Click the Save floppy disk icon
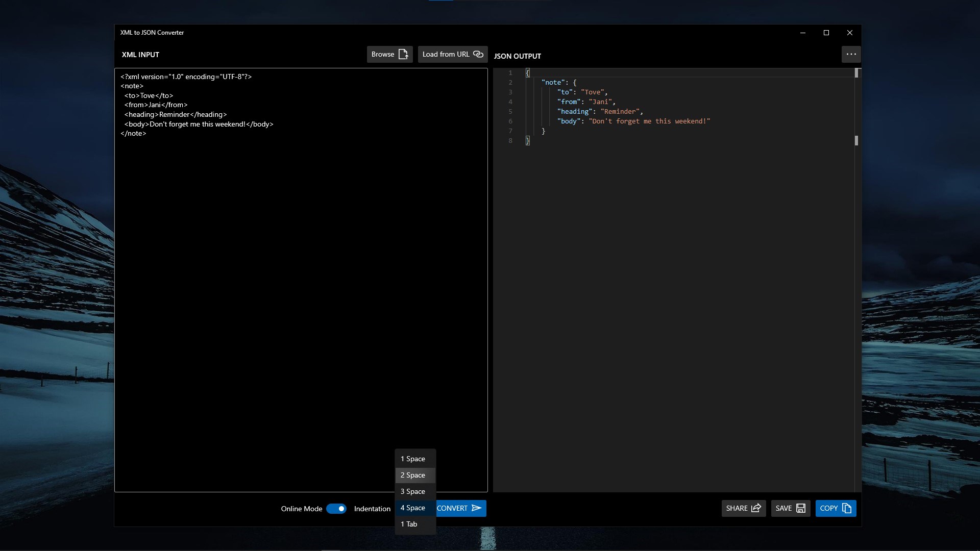980x551 pixels. click(x=801, y=508)
